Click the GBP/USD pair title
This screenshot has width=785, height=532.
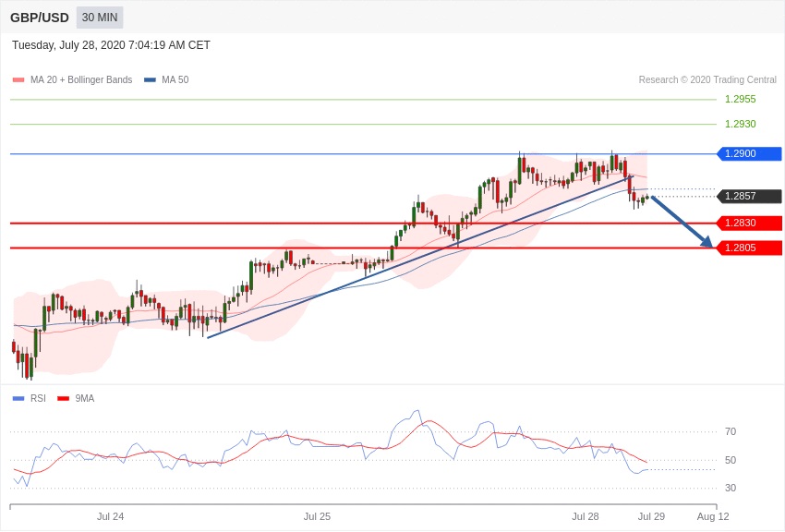pyautogui.click(x=40, y=18)
